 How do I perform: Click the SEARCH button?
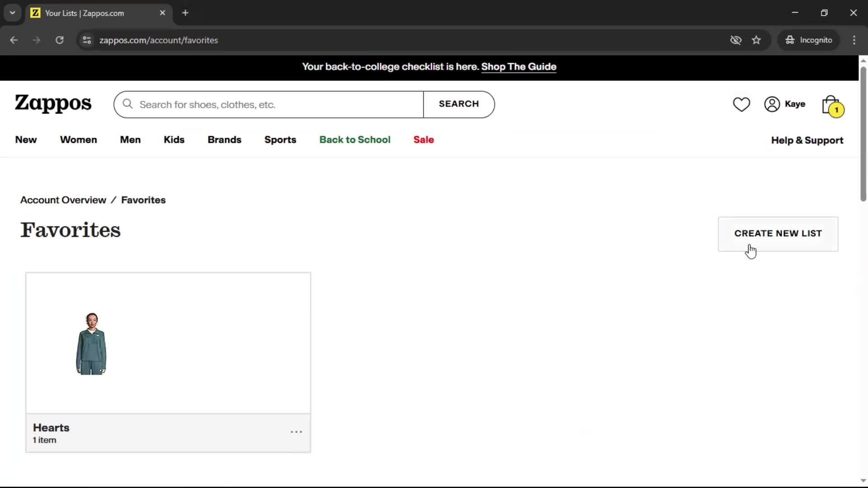459,104
